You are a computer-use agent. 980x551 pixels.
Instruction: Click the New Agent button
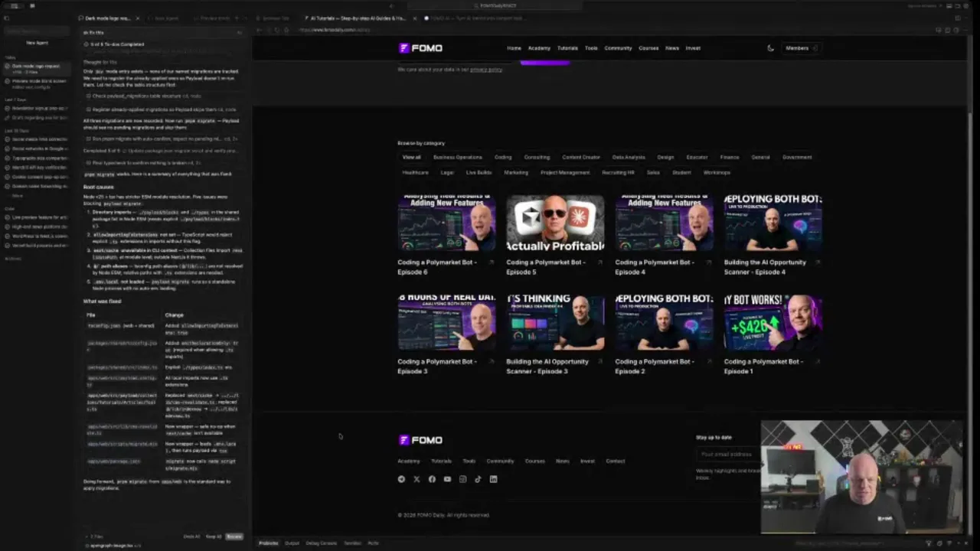point(37,43)
